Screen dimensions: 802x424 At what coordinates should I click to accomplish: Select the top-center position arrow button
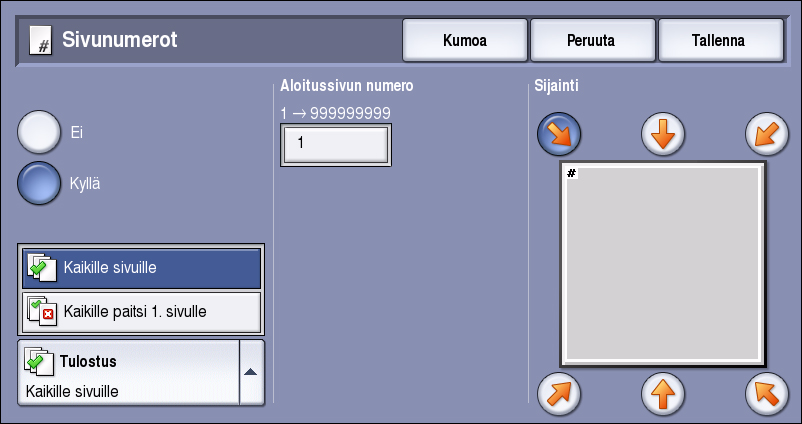(x=662, y=134)
